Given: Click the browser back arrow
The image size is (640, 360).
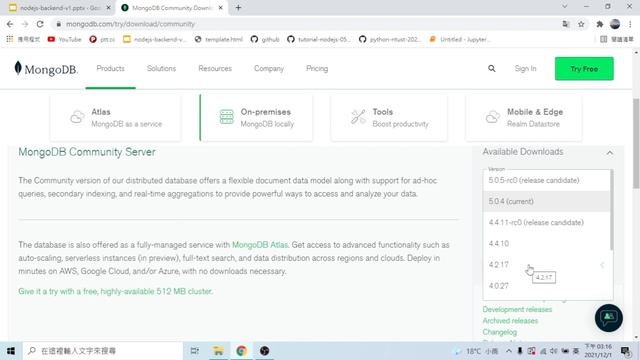Looking at the screenshot, I should point(10,24).
